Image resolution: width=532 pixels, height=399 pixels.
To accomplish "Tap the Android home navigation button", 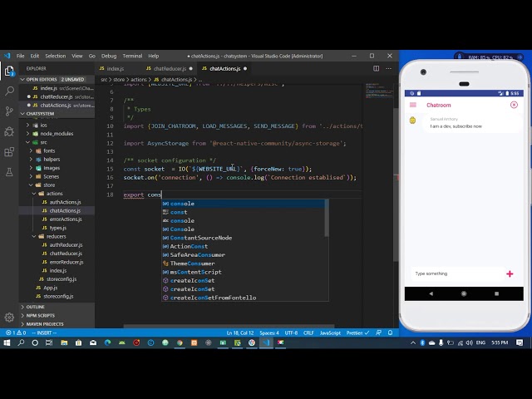I will click(x=464, y=293).
